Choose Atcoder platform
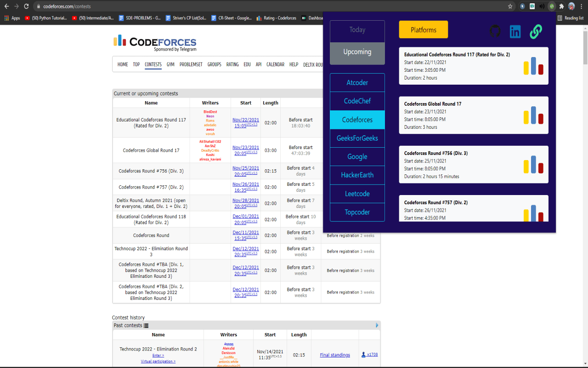The image size is (588, 368). pos(357,83)
